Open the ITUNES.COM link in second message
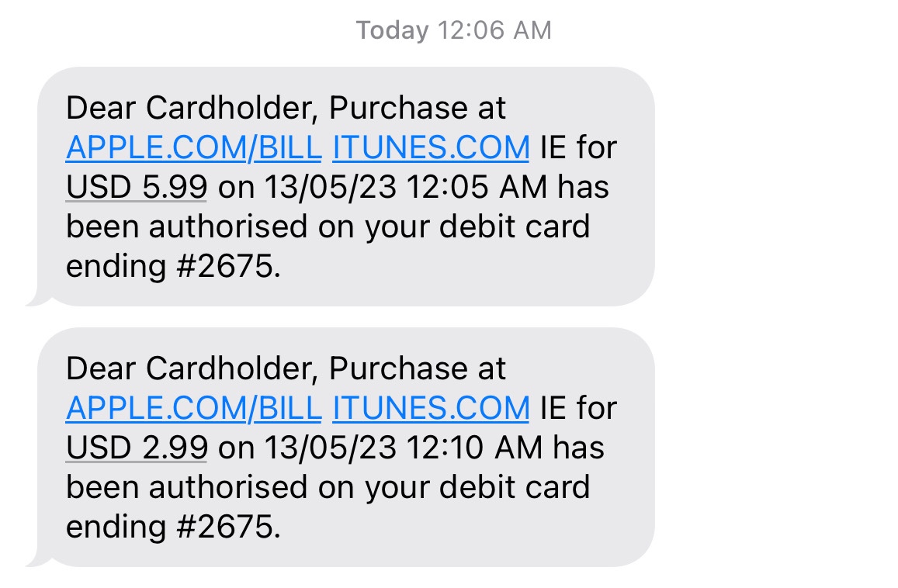898x588 pixels. pos(432,409)
